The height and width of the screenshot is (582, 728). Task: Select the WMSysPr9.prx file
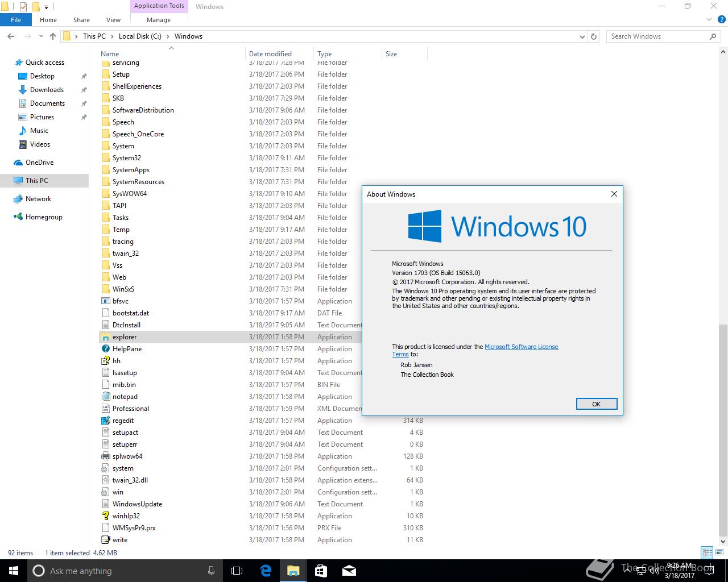pos(262,528)
